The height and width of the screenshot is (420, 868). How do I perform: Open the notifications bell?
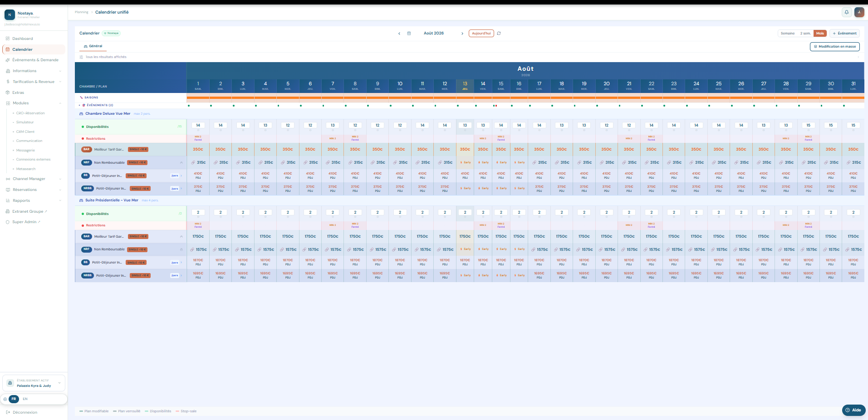tap(846, 12)
